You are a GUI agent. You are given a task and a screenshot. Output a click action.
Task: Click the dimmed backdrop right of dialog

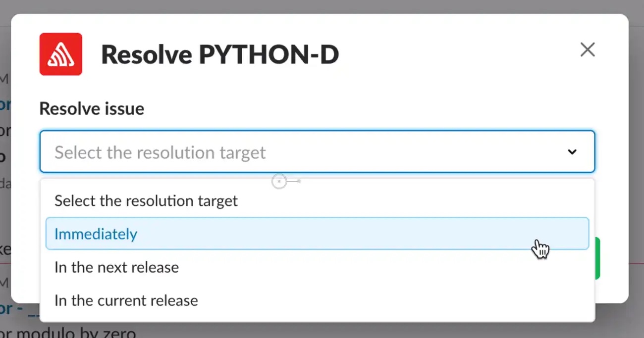pos(637,148)
